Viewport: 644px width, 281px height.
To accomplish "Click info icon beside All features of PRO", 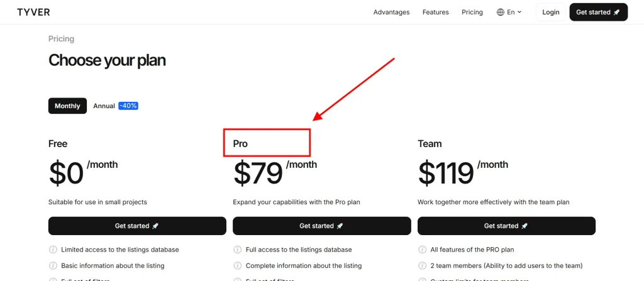I will 422,250.
